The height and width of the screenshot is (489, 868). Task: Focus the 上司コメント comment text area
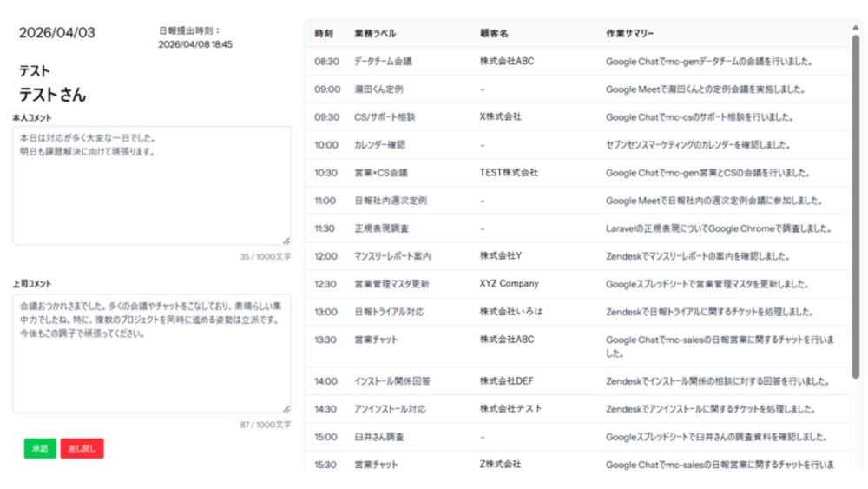pyautogui.click(x=152, y=354)
